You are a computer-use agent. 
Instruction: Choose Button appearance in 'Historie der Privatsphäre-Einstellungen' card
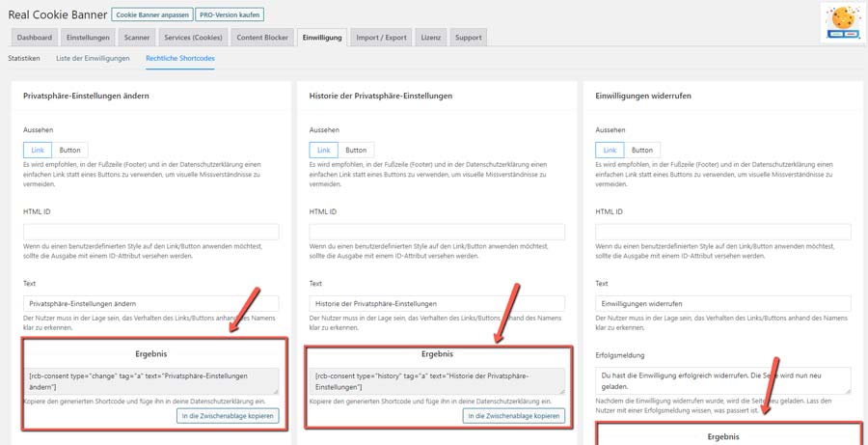(x=356, y=151)
